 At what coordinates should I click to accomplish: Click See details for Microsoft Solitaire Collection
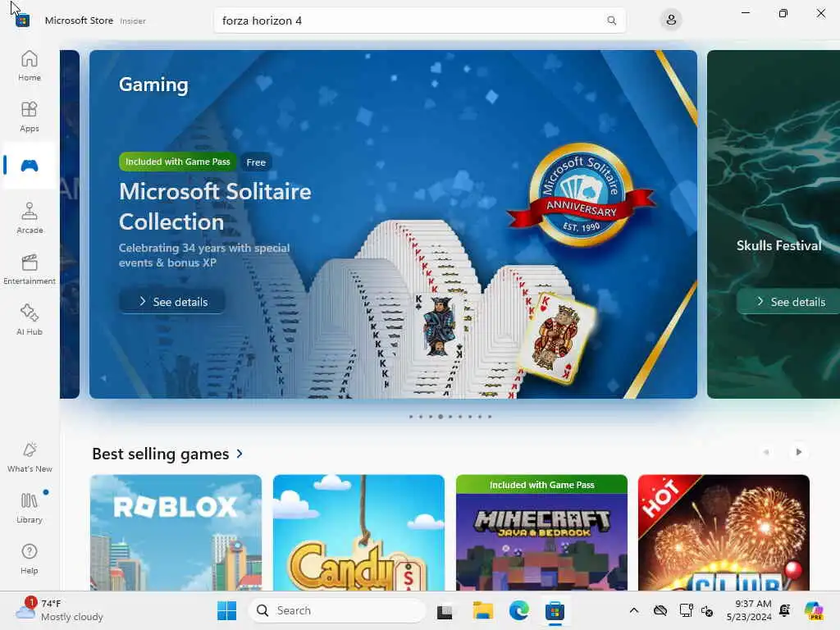172,302
